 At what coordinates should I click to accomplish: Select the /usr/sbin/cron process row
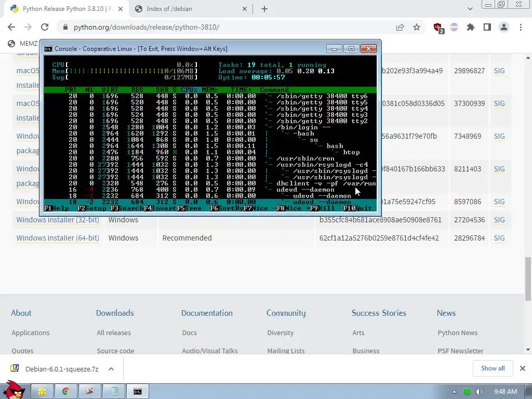pos(210,158)
